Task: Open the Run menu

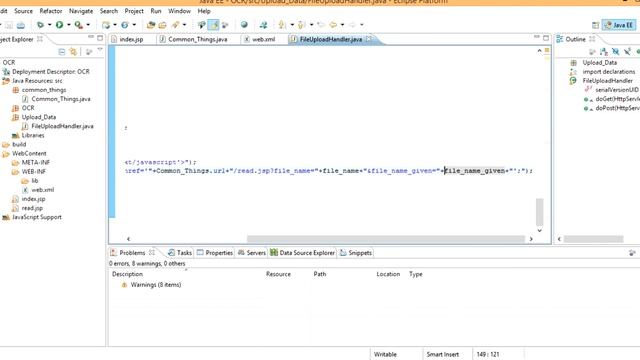Action: [x=156, y=11]
